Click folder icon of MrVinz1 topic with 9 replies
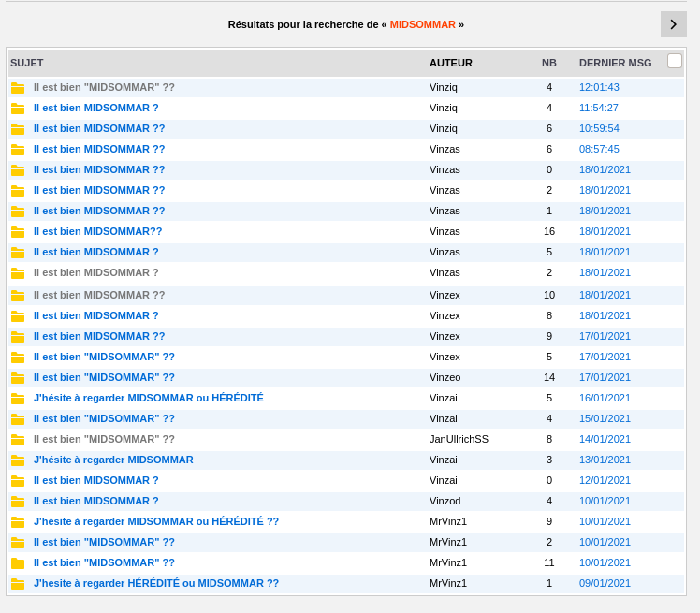The image size is (700, 613). [x=18, y=521]
